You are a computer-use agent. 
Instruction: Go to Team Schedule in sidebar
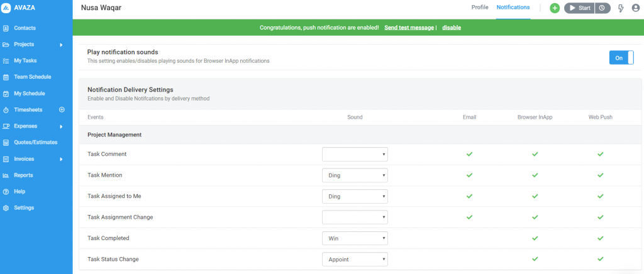33,77
